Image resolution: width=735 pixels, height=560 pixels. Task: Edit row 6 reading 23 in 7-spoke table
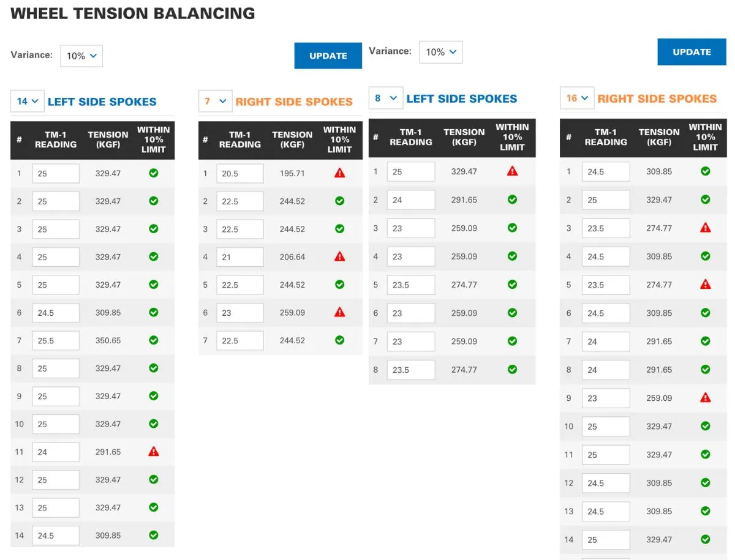[240, 313]
